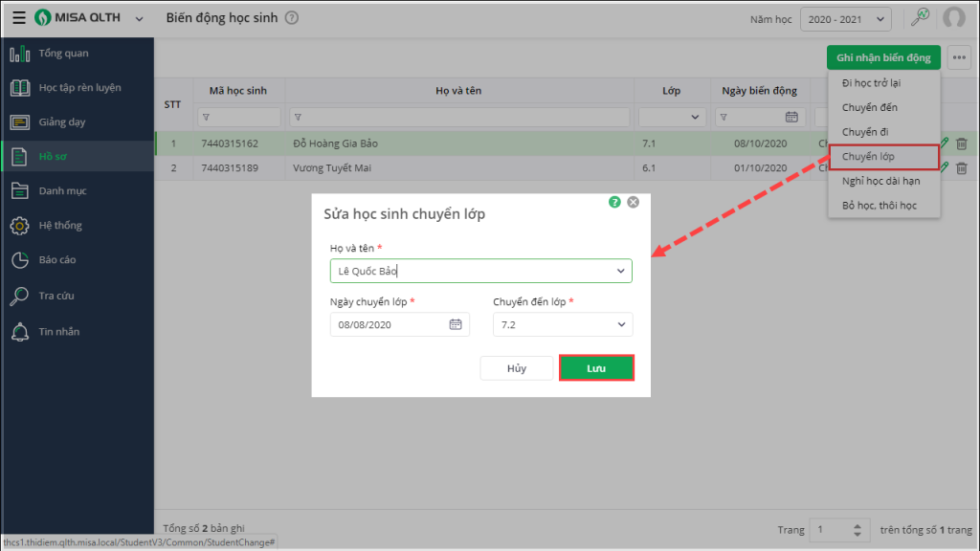
Task: Click the Mã học sinh column header
Action: pyautogui.click(x=238, y=91)
